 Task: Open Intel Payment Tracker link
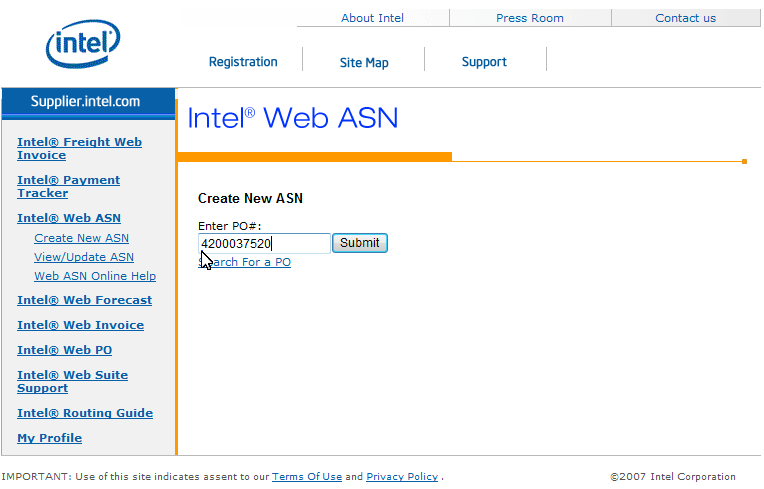coord(68,187)
